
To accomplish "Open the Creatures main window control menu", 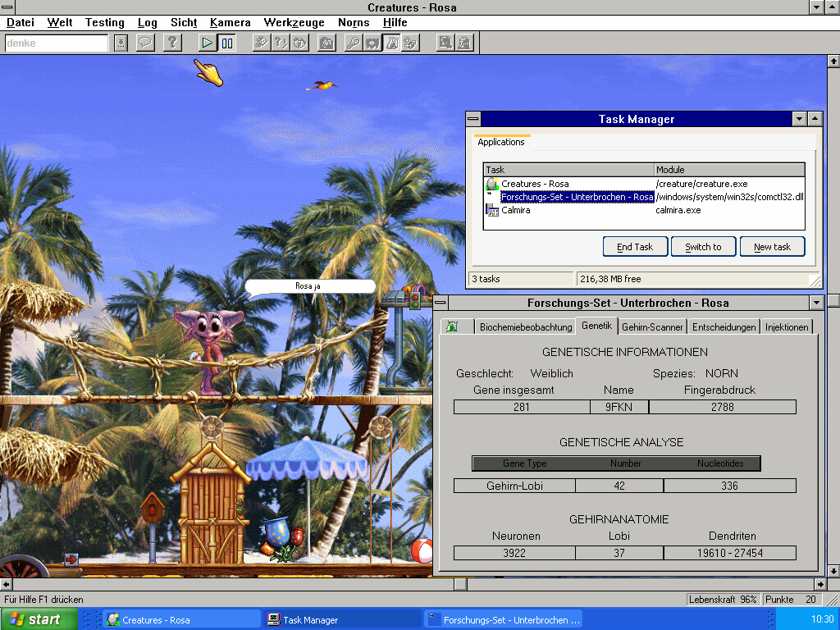I will [x=7, y=7].
